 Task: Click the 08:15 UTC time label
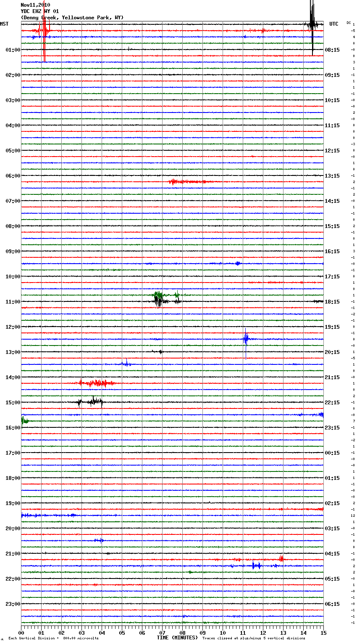tap(332, 50)
